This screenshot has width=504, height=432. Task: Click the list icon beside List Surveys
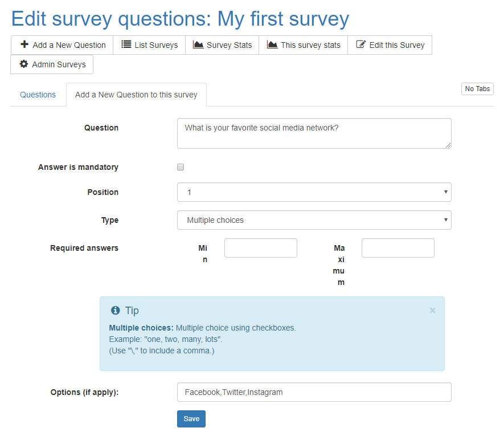pyautogui.click(x=126, y=44)
